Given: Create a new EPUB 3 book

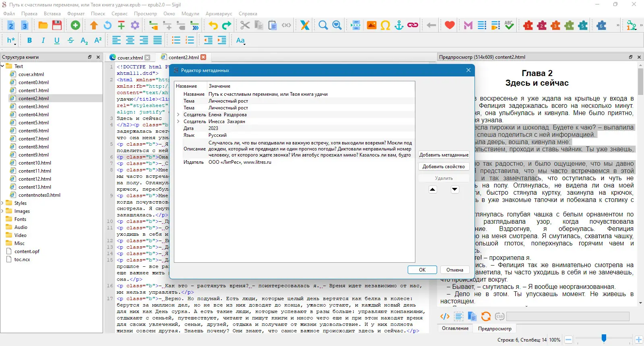Looking at the screenshot, I should click(x=25, y=25).
